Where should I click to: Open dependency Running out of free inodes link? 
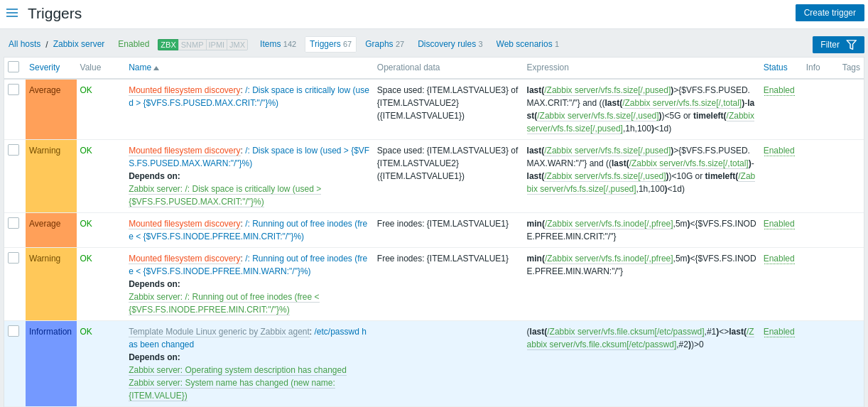(x=224, y=303)
